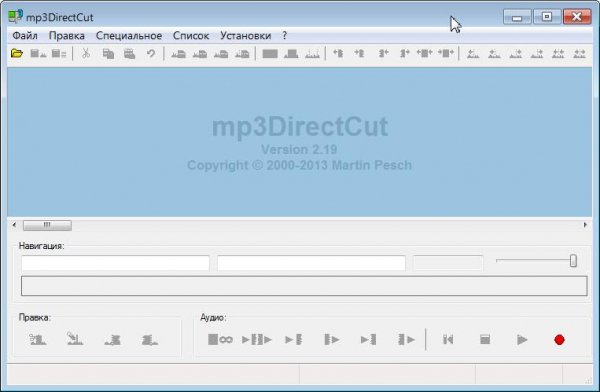Click the play-selection icon with two triangles
Image resolution: width=600 pixels, height=392 pixels.
[x=257, y=340]
